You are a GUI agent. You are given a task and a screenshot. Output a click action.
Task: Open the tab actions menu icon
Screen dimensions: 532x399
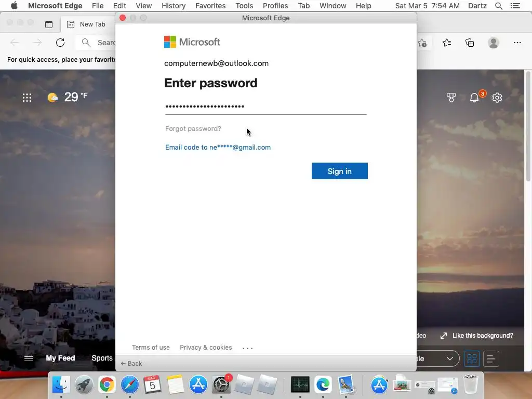(x=49, y=24)
